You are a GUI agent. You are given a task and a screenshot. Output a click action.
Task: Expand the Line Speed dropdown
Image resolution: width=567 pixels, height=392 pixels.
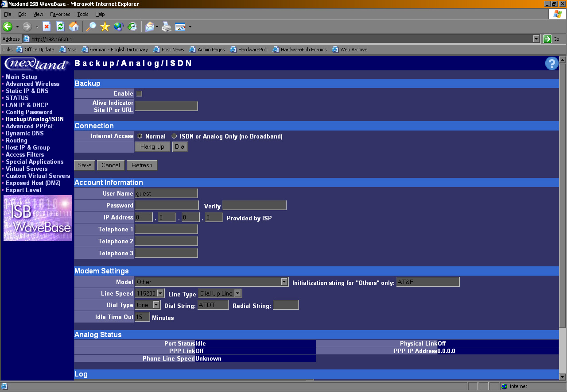(x=160, y=293)
